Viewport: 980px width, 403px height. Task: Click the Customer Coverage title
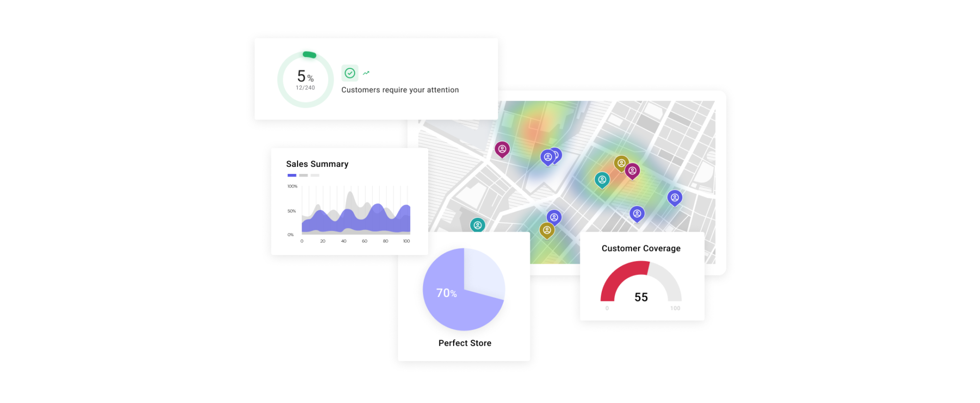pyautogui.click(x=641, y=248)
